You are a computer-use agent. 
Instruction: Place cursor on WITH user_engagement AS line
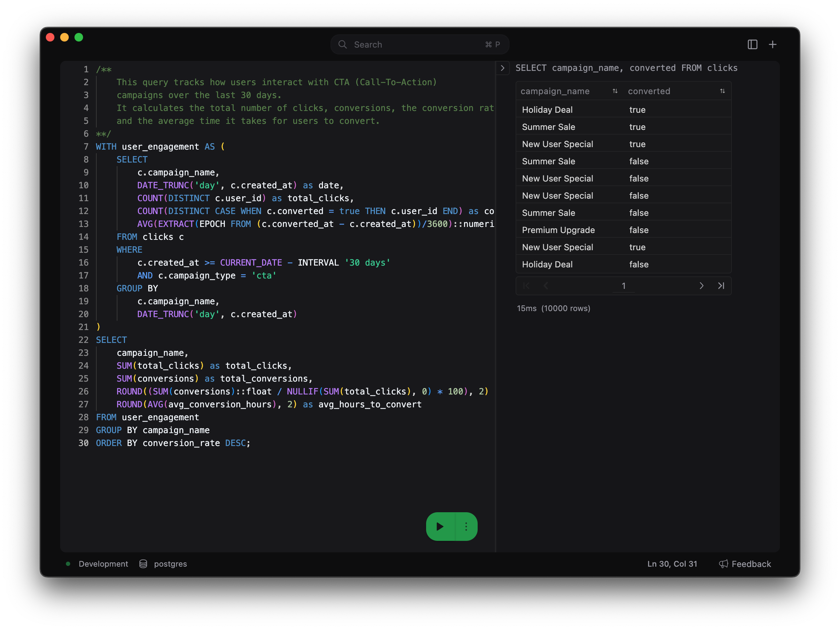pos(160,146)
